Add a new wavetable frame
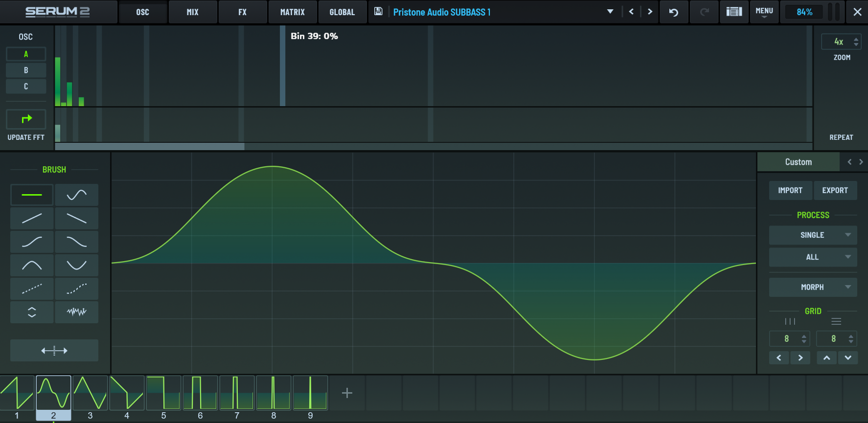 click(347, 393)
